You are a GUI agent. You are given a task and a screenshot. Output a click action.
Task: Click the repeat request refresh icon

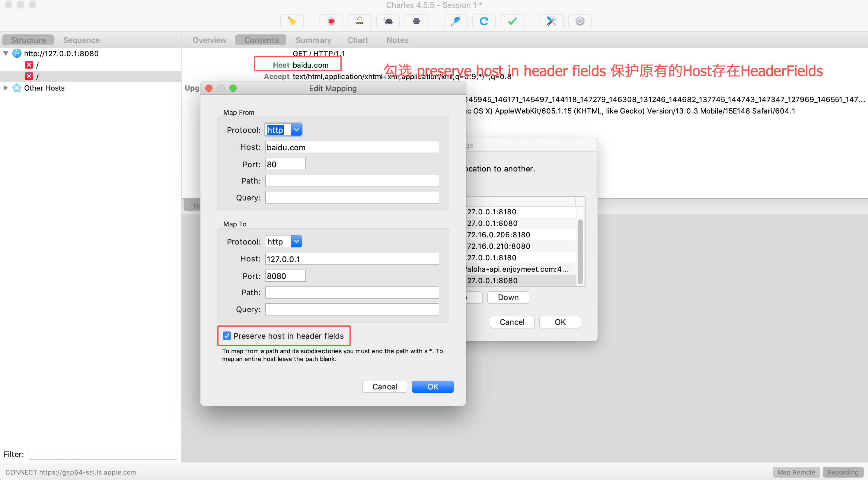coord(484,21)
